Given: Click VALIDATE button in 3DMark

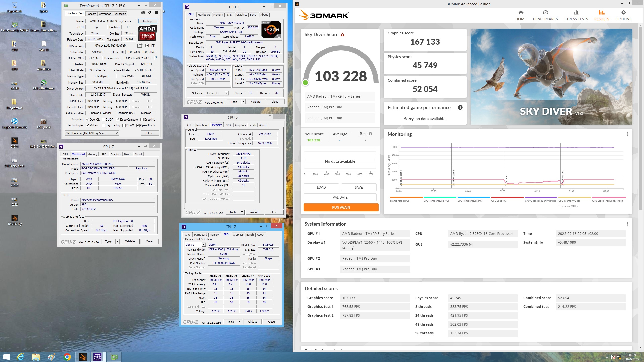Looking at the screenshot, I should (340, 197).
